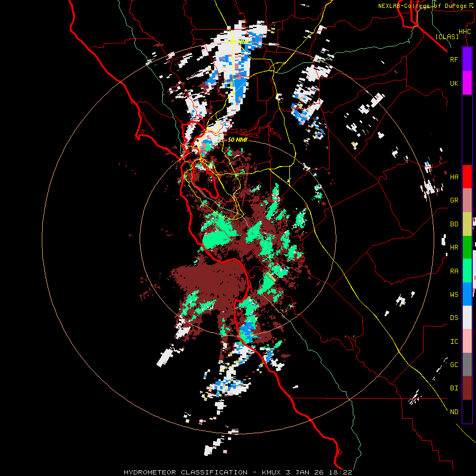Viewport: 476px width, 476px height.
Task: Click the ND black legend swatch
Action: [x=467, y=411]
